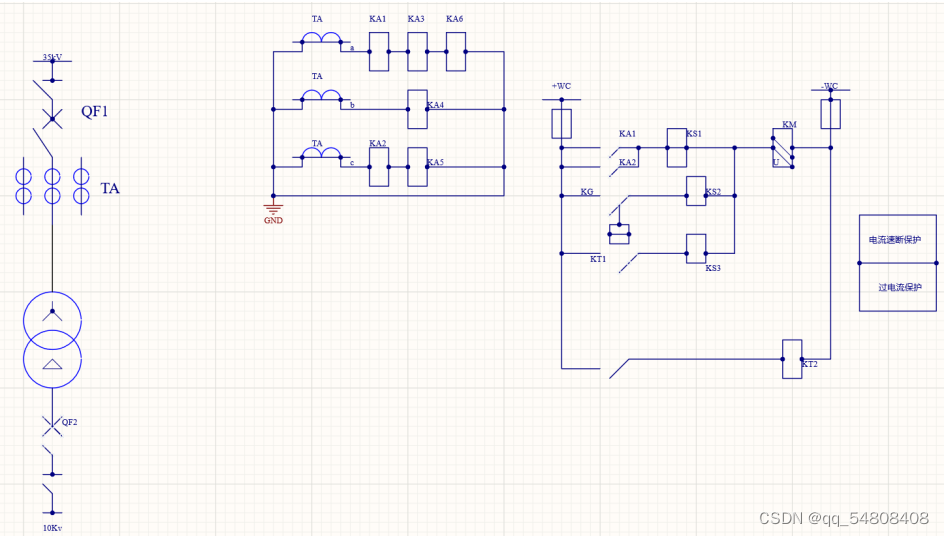Click the KT2 time relay box
Viewport: 944px width, 536px height.
click(x=792, y=359)
